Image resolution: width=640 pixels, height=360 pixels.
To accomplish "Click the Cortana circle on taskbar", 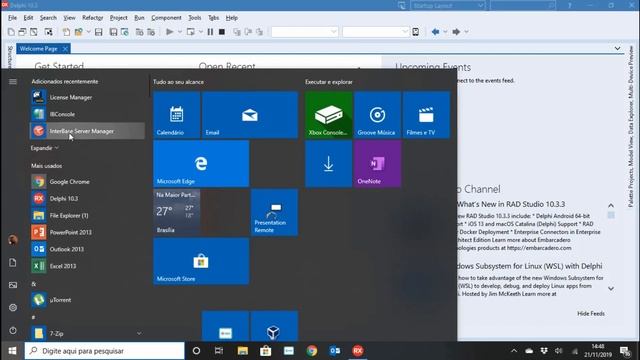I will [x=196, y=351].
